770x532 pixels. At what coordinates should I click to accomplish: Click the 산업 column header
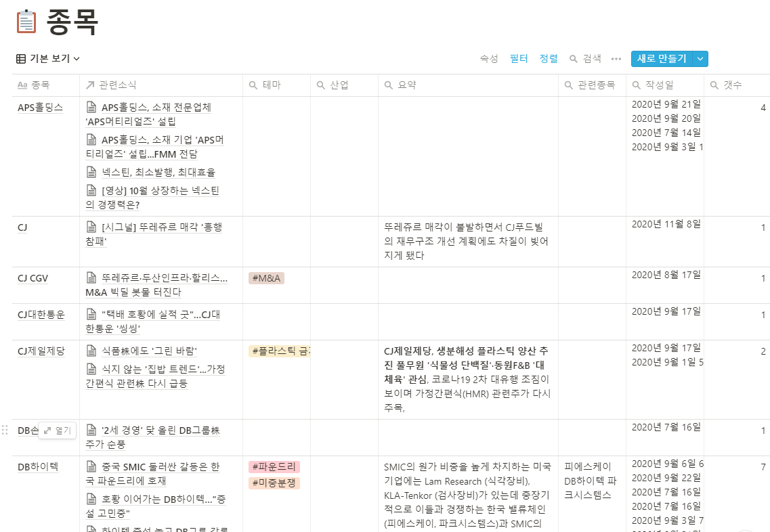pyautogui.click(x=344, y=85)
